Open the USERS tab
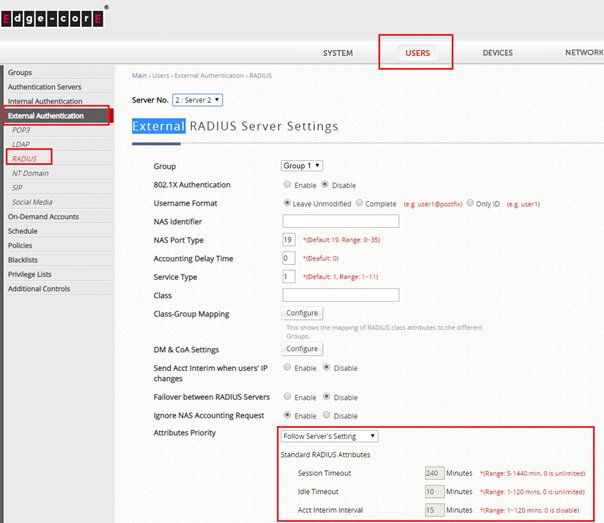 [x=416, y=53]
